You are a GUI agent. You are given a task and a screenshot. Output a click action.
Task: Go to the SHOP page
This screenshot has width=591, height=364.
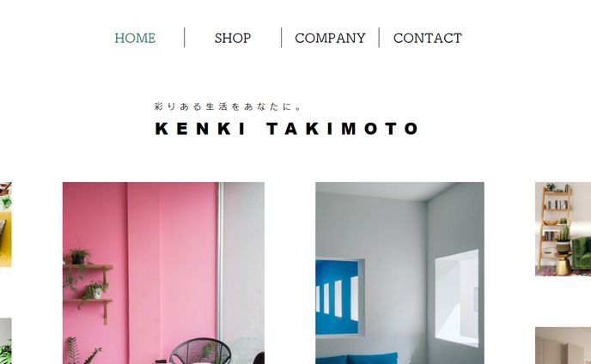pyautogui.click(x=233, y=38)
